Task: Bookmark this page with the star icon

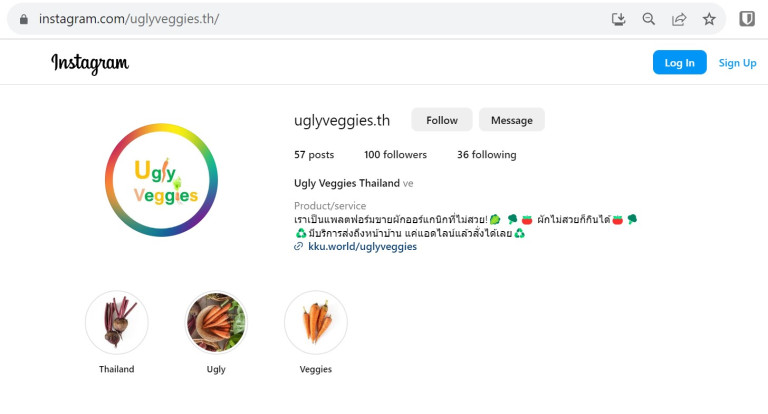Action: [x=709, y=19]
